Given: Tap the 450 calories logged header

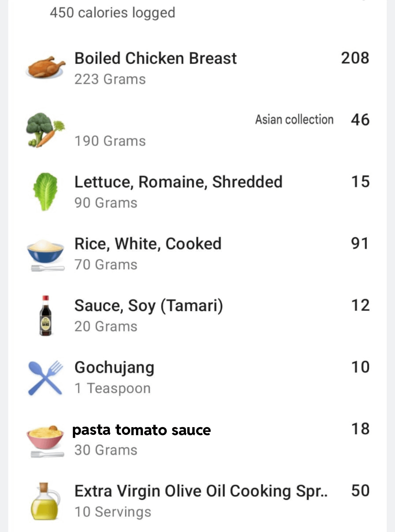Looking at the screenshot, I should click(112, 13).
